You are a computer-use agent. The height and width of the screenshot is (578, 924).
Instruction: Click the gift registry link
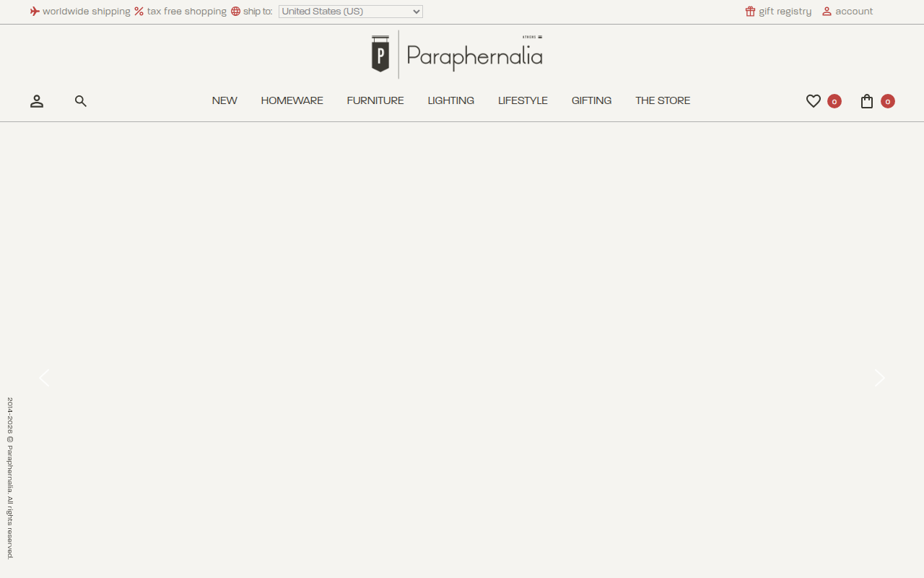[785, 12]
